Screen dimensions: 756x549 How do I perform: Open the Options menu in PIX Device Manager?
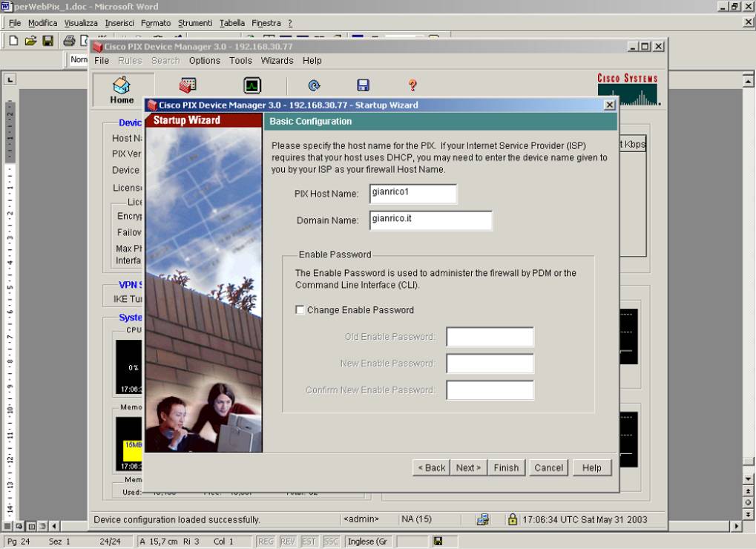tap(205, 61)
